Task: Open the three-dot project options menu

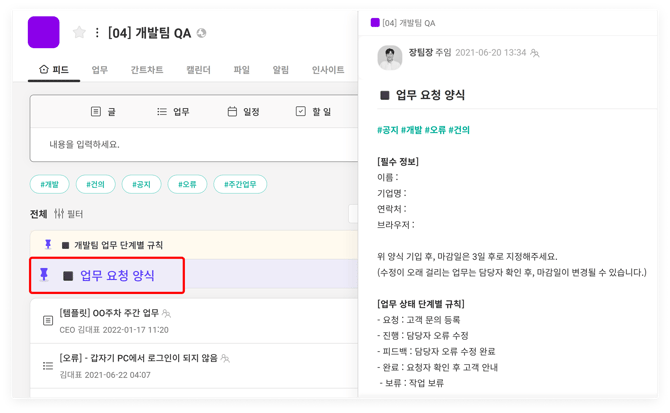Action: coord(97,33)
